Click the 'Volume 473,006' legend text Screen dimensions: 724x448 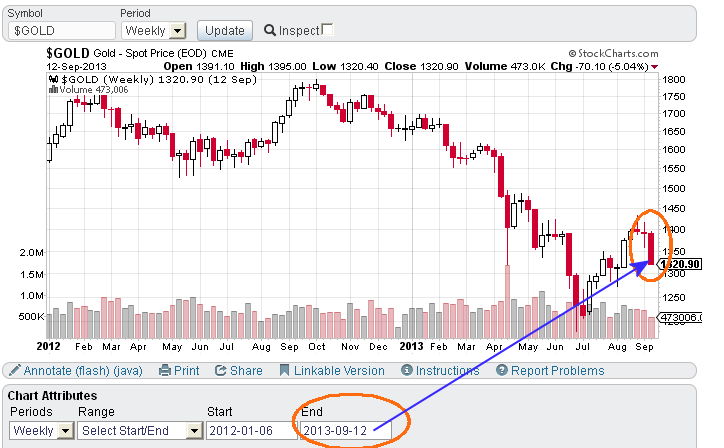click(94, 90)
